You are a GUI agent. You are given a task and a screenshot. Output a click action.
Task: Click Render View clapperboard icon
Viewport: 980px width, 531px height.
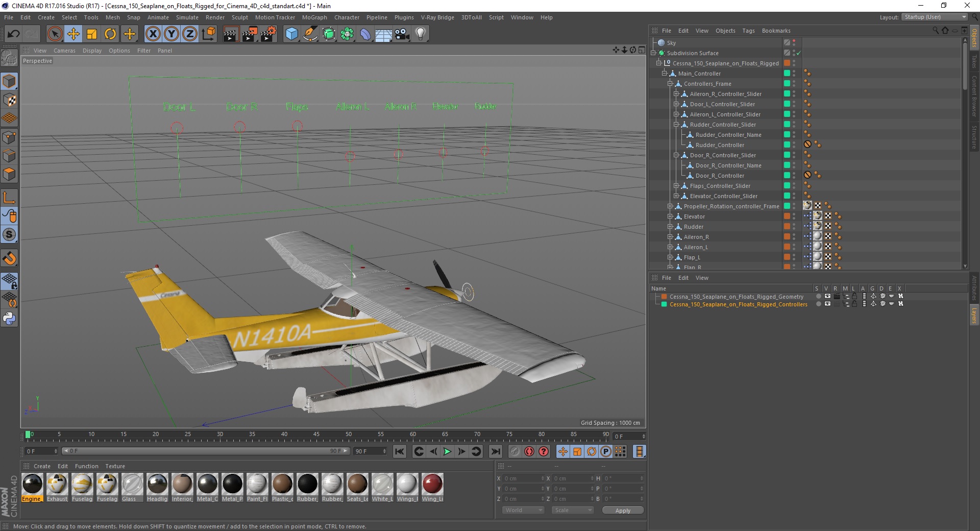tap(231, 34)
